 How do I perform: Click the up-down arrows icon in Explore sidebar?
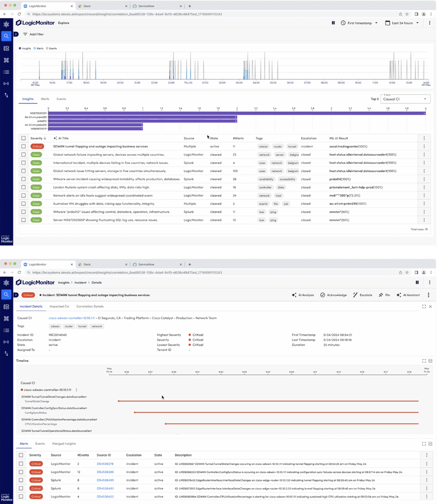(6, 95)
